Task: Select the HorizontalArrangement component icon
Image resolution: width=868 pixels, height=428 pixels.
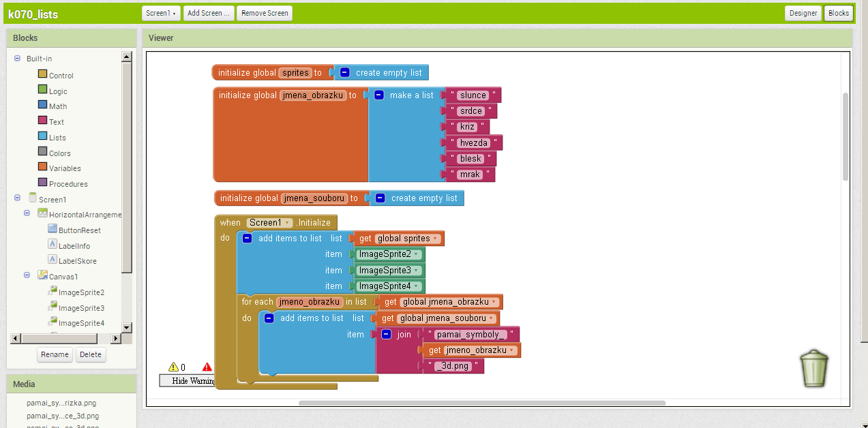Action: coord(42,213)
